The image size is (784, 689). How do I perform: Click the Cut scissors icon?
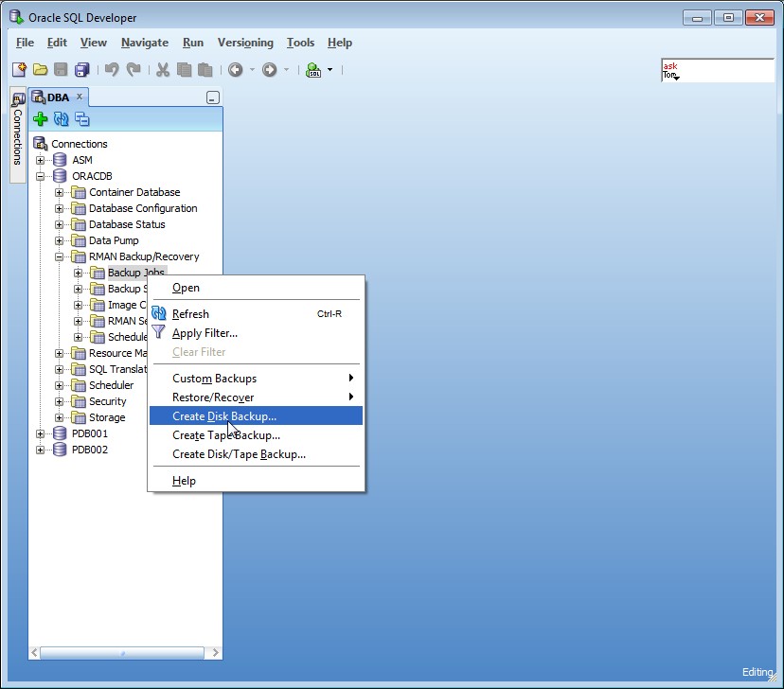tap(163, 69)
